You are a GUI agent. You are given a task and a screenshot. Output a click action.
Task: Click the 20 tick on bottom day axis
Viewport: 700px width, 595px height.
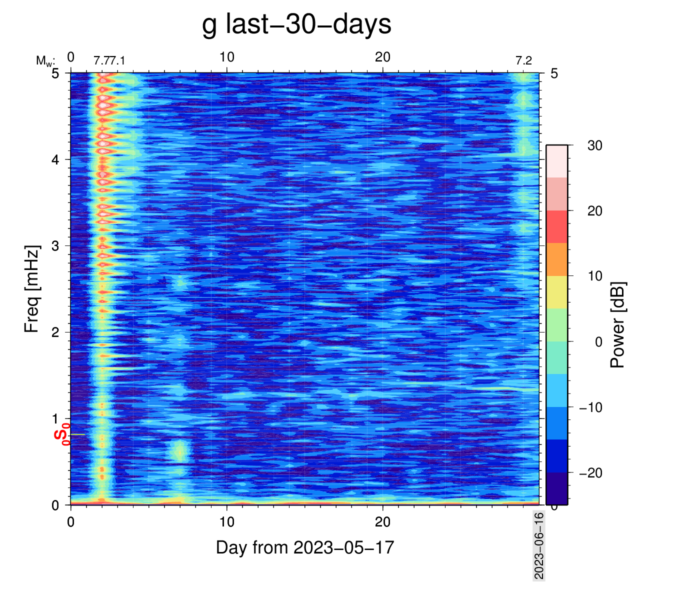click(382, 522)
